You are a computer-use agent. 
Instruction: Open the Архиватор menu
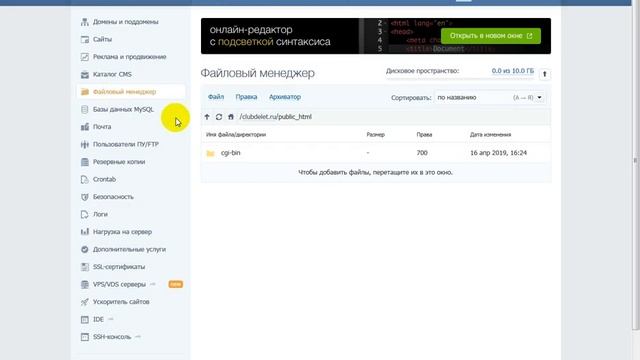click(x=285, y=97)
